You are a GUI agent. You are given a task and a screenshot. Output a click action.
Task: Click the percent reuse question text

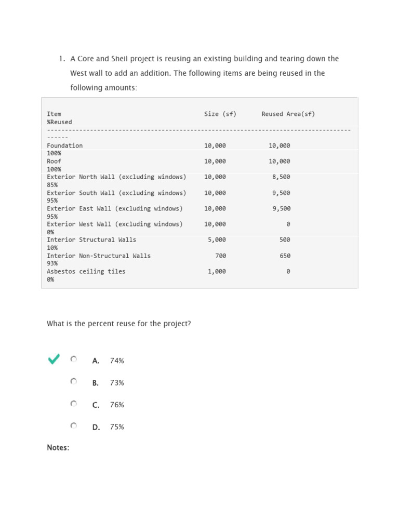pyautogui.click(x=119, y=324)
